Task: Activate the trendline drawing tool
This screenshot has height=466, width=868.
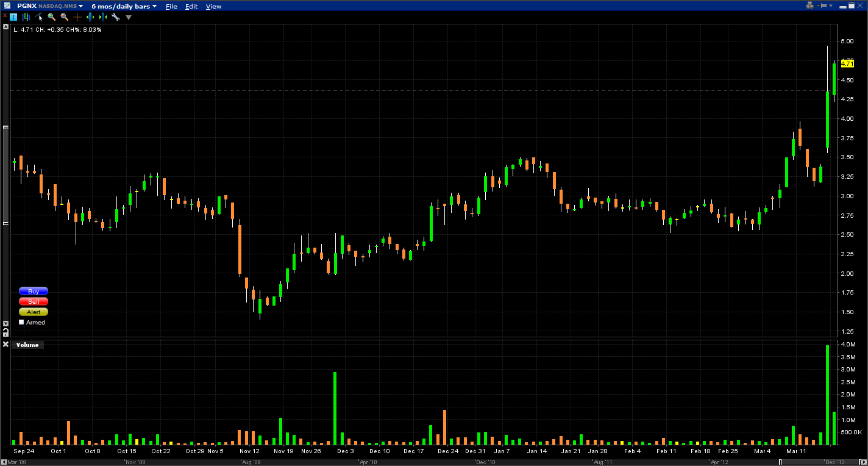Action: (38, 17)
